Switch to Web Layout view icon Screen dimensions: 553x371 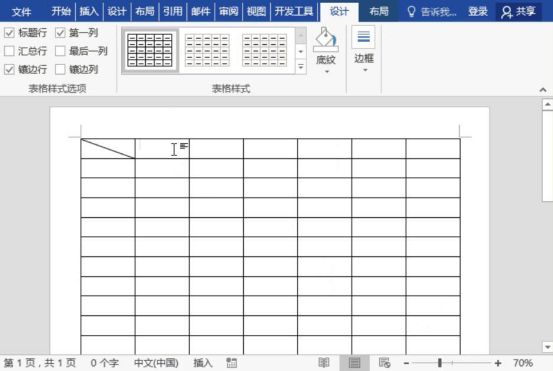click(x=384, y=363)
